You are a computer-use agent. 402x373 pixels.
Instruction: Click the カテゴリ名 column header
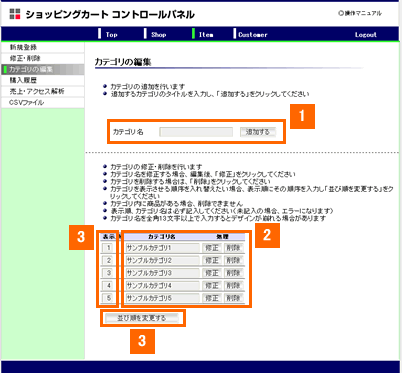point(162,237)
